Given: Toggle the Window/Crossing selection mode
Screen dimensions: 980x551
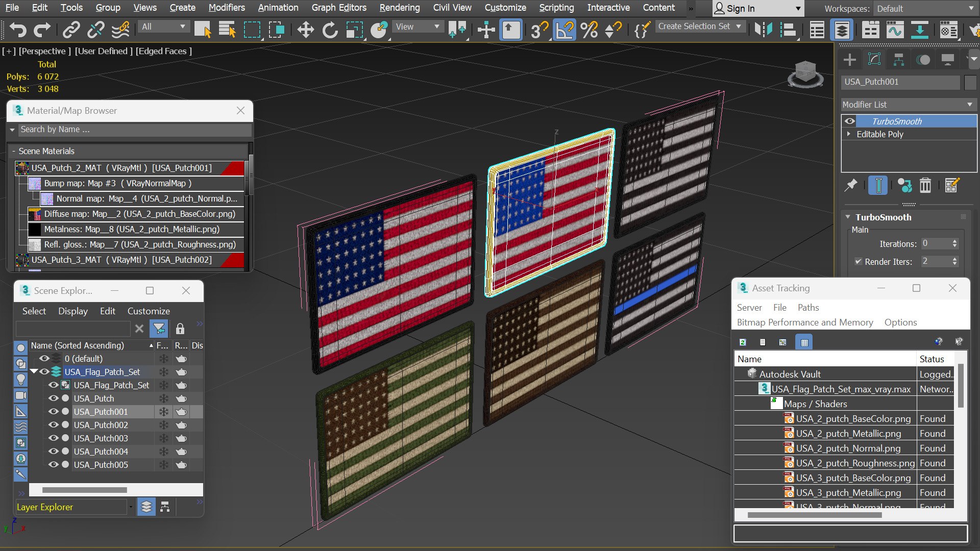Looking at the screenshot, I should coord(277,30).
